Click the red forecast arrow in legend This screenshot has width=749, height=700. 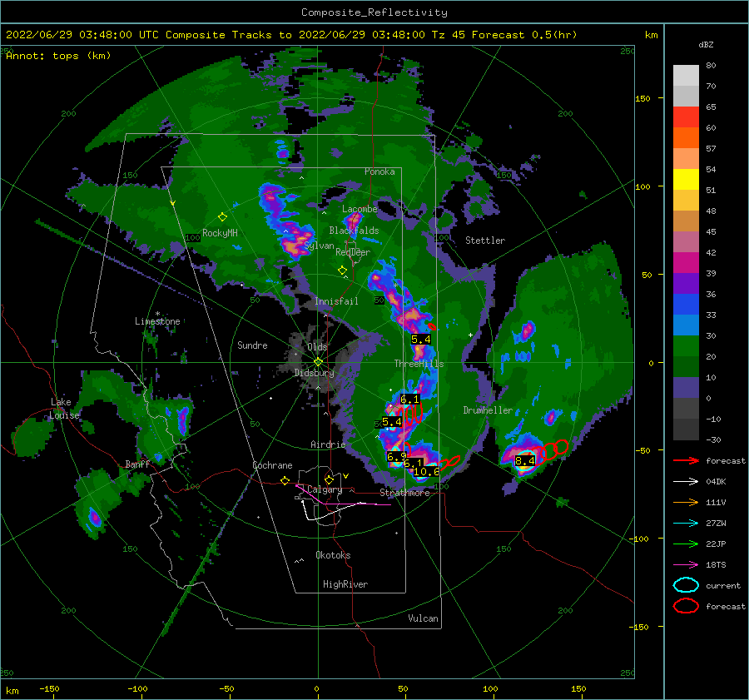pos(686,460)
